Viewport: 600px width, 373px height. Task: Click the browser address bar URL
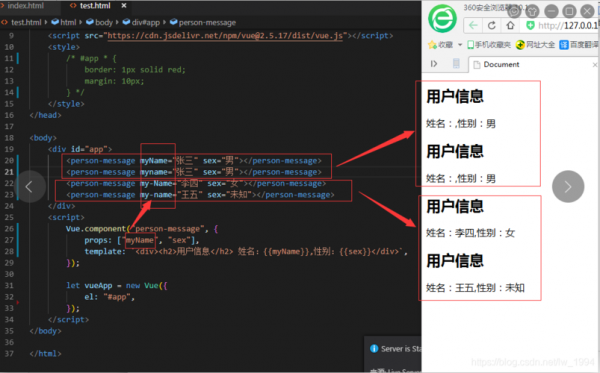[x=567, y=26]
